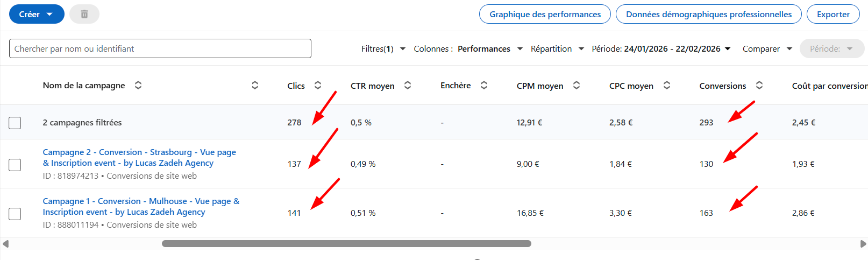Sort the CPM moyen column
This screenshot has width=868, height=260.
(x=577, y=85)
